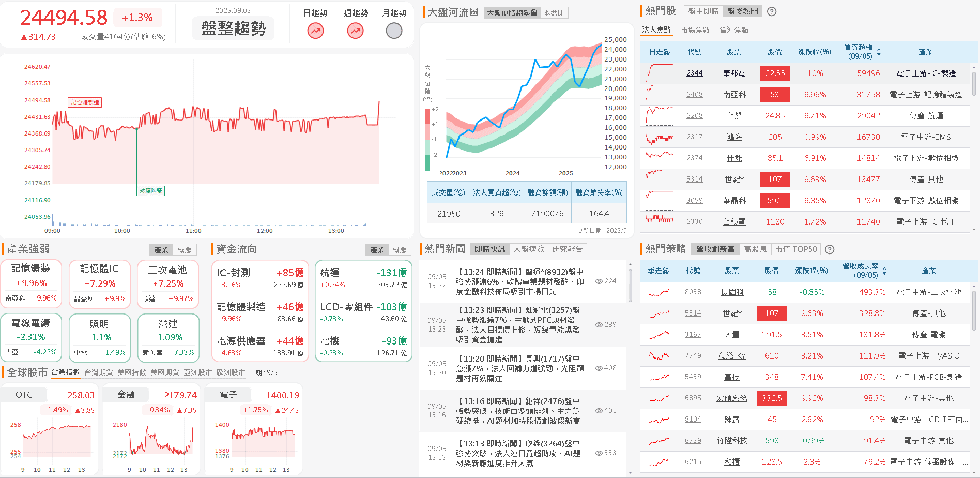Switch 熱門股 to 盤中即時 view
This screenshot has height=478, width=980.
[x=703, y=11]
